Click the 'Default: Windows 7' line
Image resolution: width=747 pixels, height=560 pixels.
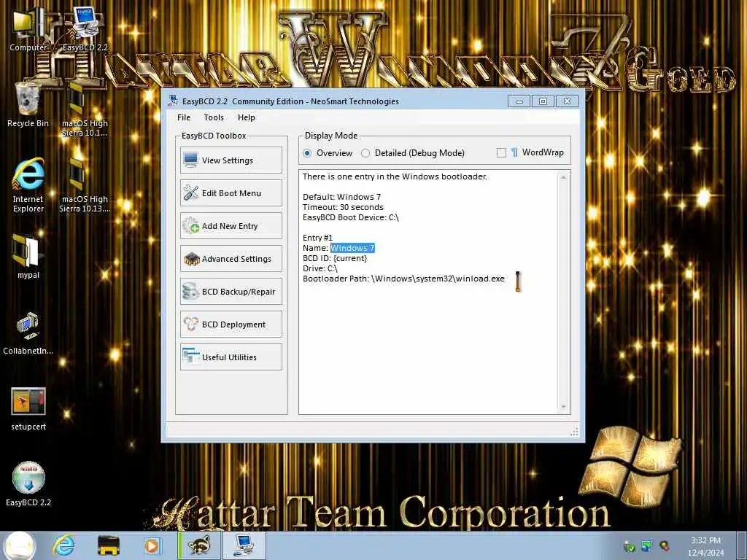[341, 197]
